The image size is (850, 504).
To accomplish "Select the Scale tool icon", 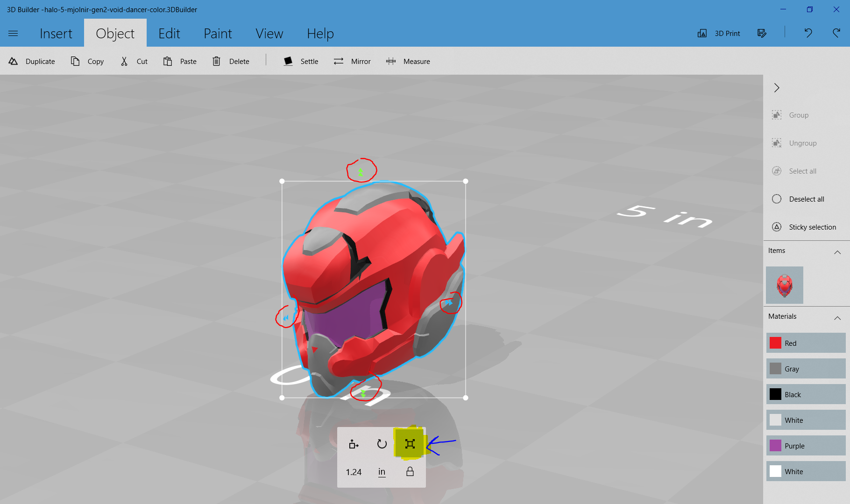I will click(x=410, y=444).
